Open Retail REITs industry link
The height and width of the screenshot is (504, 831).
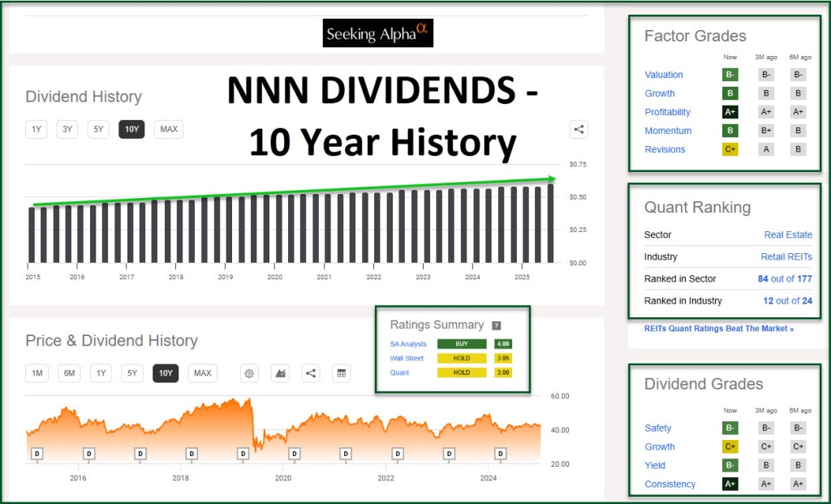click(x=784, y=256)
